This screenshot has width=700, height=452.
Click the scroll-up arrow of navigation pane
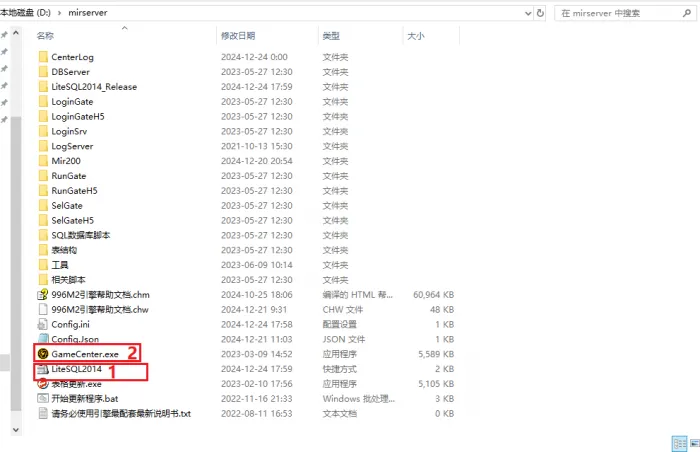point(16,33)
